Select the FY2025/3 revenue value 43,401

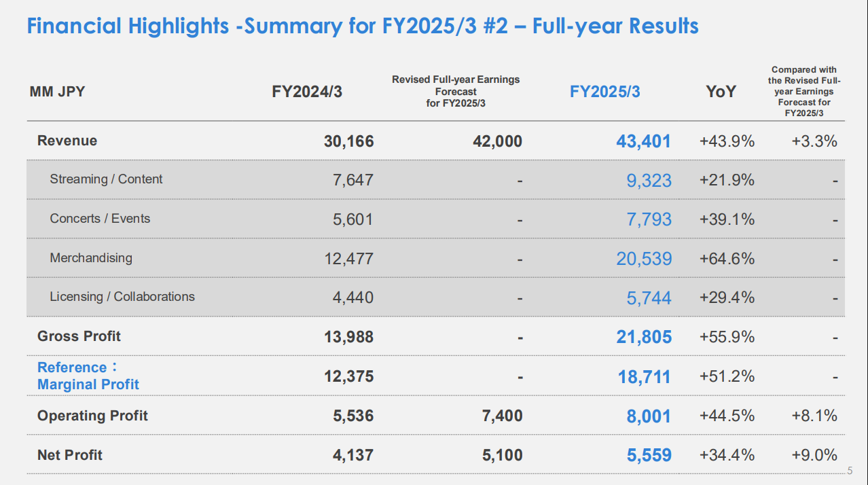[643, 141]
